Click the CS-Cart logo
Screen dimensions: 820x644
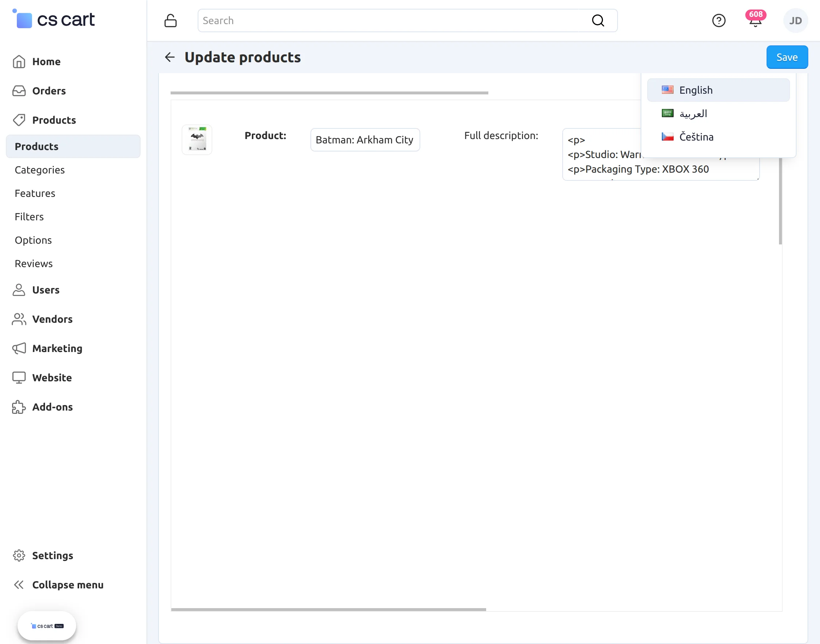pyautogui.click(x=53, y=19)
